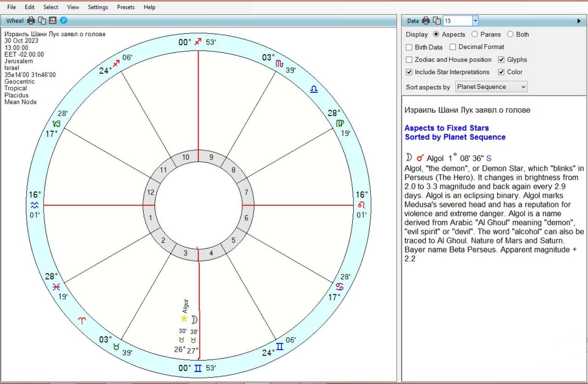This screenshot has width=588, height=384.
Task: Toggle the Glyphs checkbox
Action: [502, 60]
